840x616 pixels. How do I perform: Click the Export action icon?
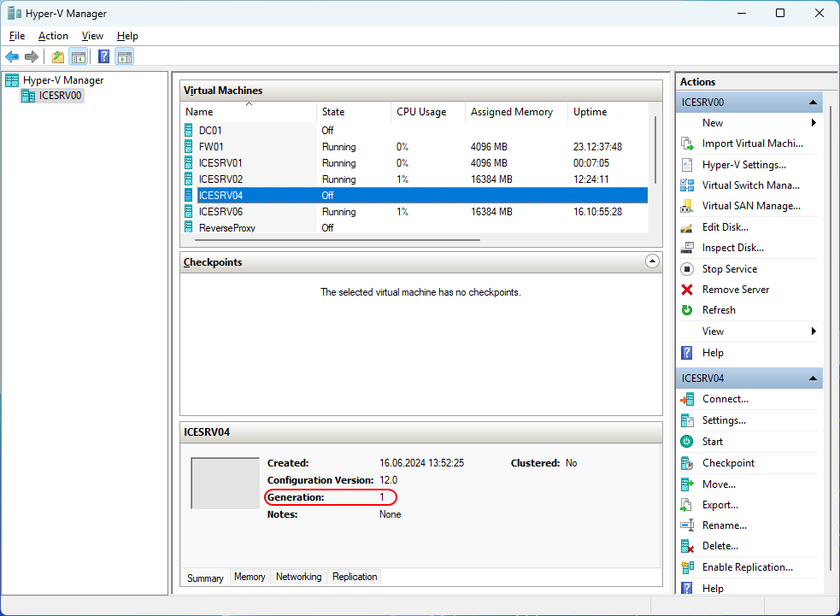[687, 505]
